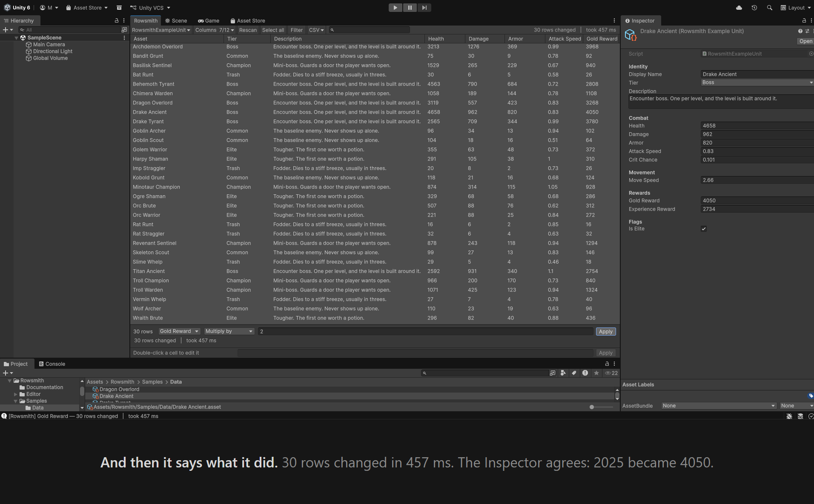Viewport: 814px width, 504px height.
Task: Lock the Inspector panel
Action: pyautogui.click(x=804, y=20)
